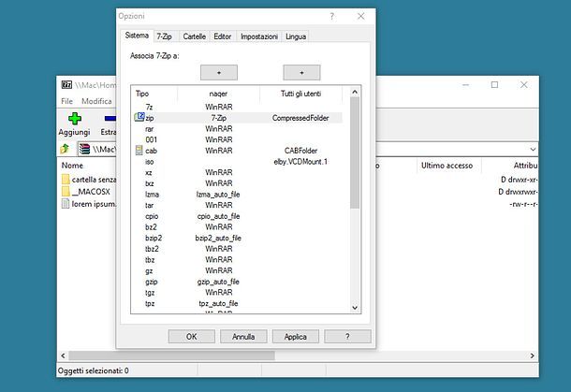Click the lzma_auto_file cell

(x=218, y=195)
